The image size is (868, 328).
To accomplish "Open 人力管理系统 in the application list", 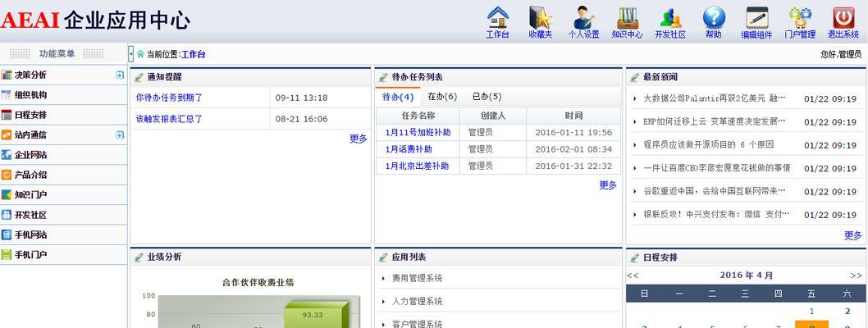I will 418,302.
